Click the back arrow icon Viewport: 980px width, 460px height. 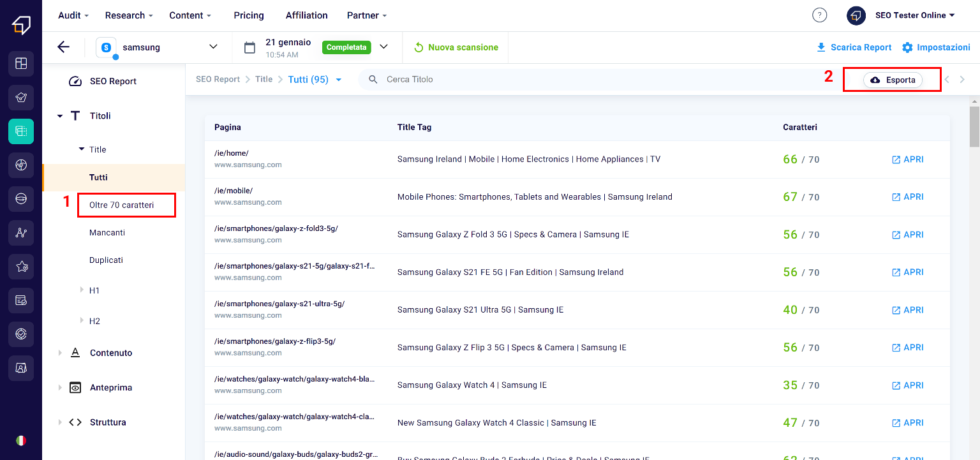click(x=63, y=47)
